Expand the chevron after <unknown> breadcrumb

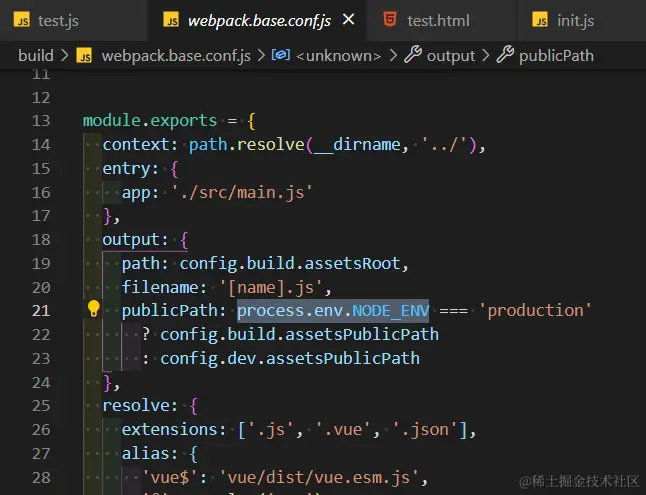(x=393, y=56)
